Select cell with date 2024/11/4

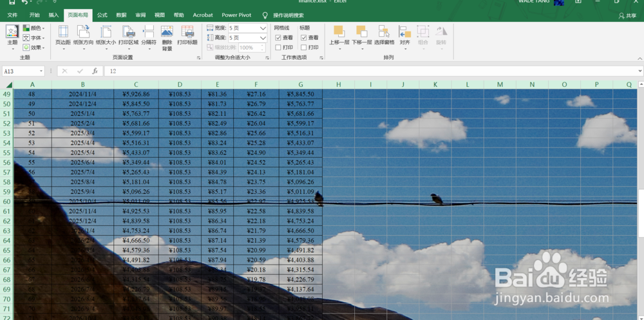click(x=82, y=94)
